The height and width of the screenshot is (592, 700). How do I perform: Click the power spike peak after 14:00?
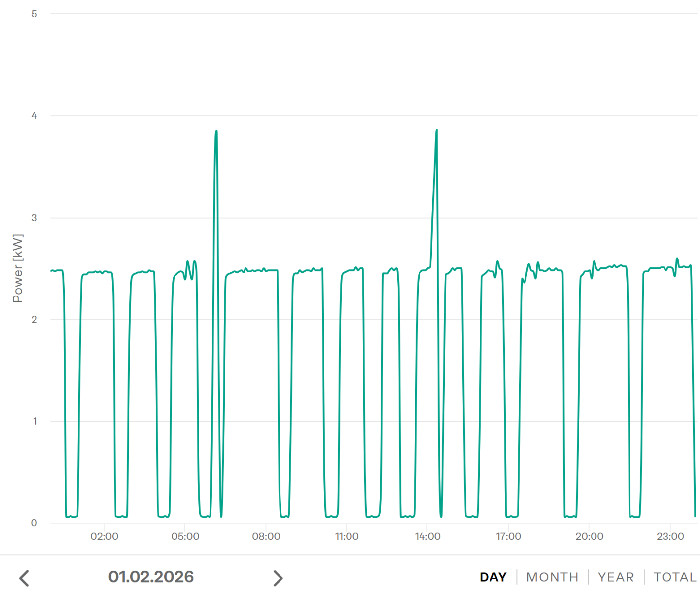point(436,130)
